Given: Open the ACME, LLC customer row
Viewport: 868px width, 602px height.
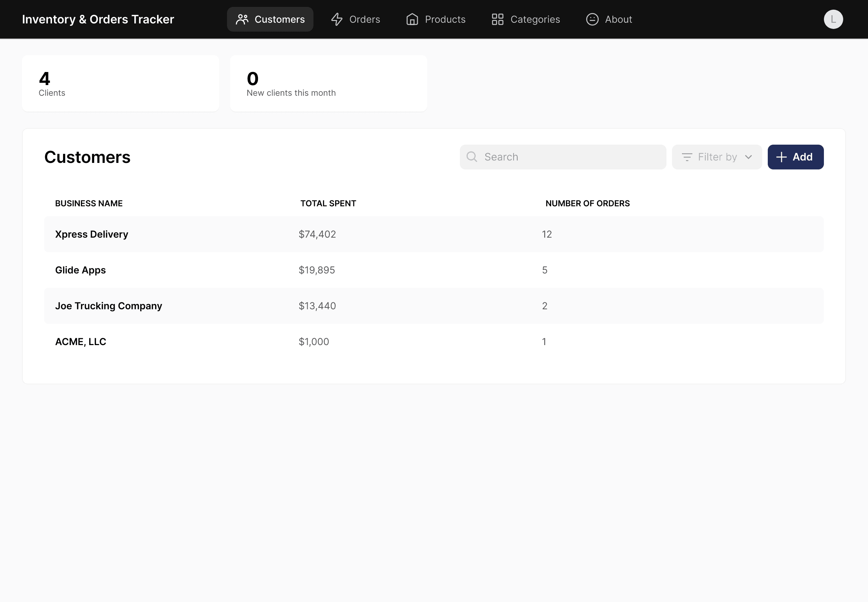Looking at the screenshot, I should (x=434, y=342).
